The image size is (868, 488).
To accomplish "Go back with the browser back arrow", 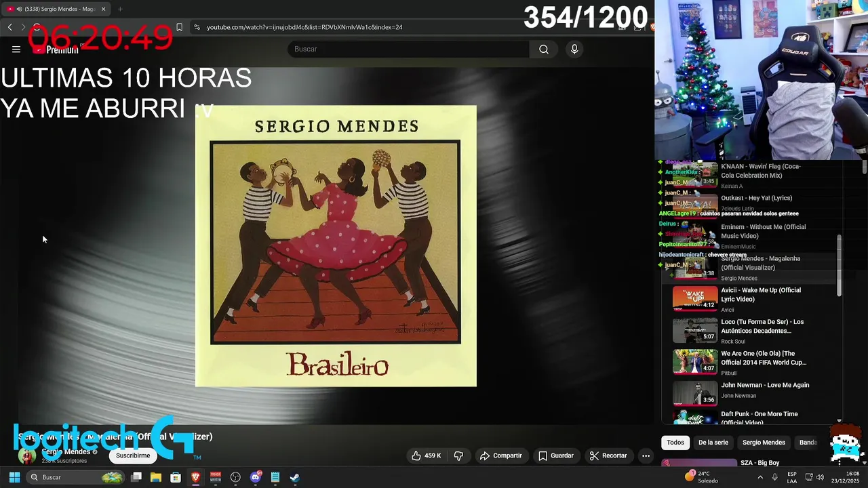I will [x=9, y=27].
